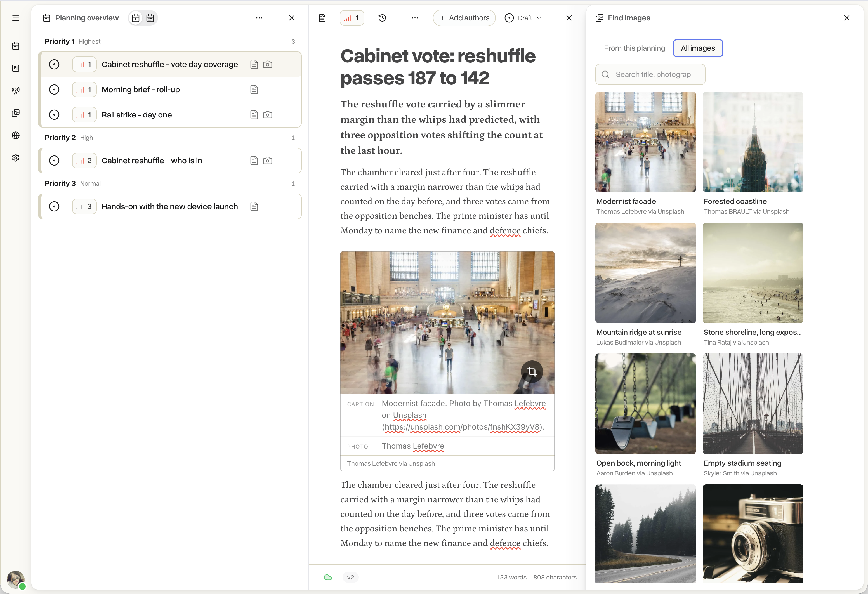The image size is (868, 594).
Task: Open article icon for Cabinet reshuffle vote day coverage
Action: pyautogui.click(x=254, y=65)
